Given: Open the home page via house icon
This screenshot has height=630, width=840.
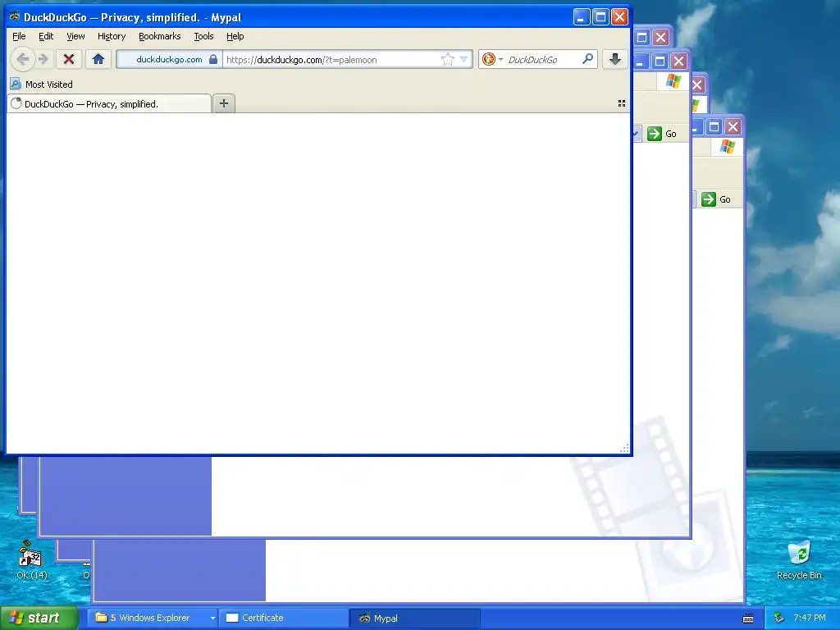Looking at the screenshot, I should pos(98,59).
